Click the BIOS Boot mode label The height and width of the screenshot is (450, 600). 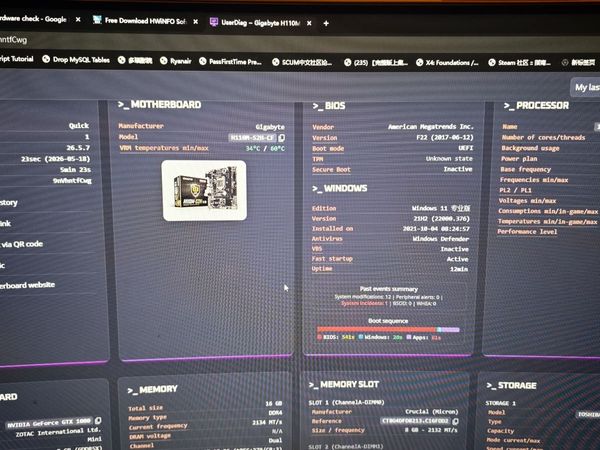coord(328,148)
